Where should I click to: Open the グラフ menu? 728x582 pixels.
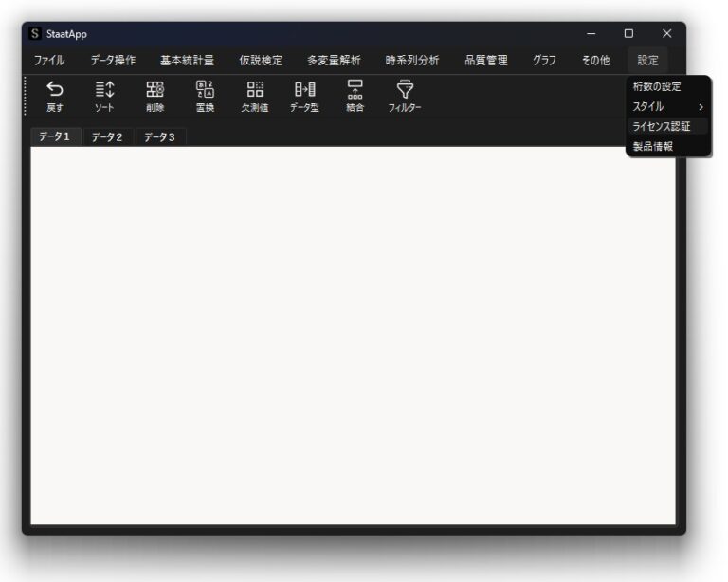coord(544,60)
